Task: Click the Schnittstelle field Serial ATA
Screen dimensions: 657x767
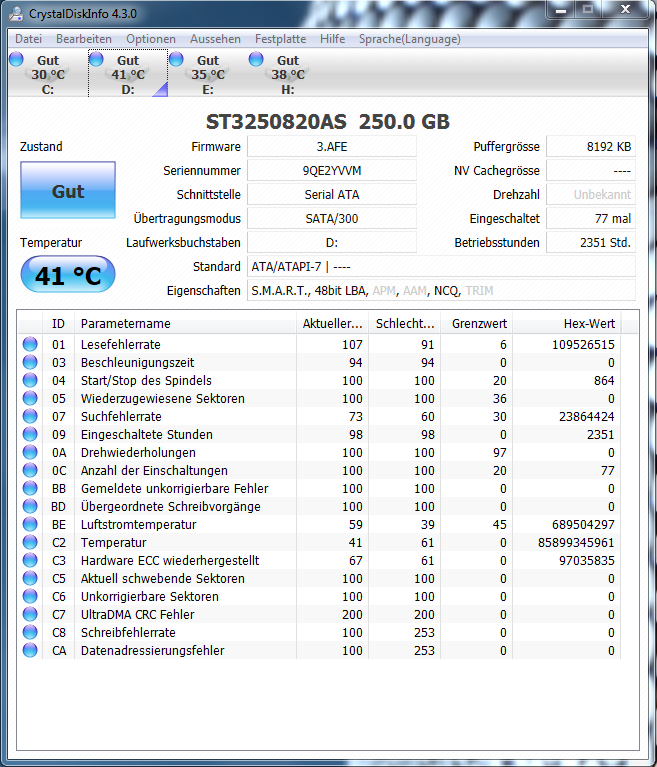Action: click(x=332, y=195)
